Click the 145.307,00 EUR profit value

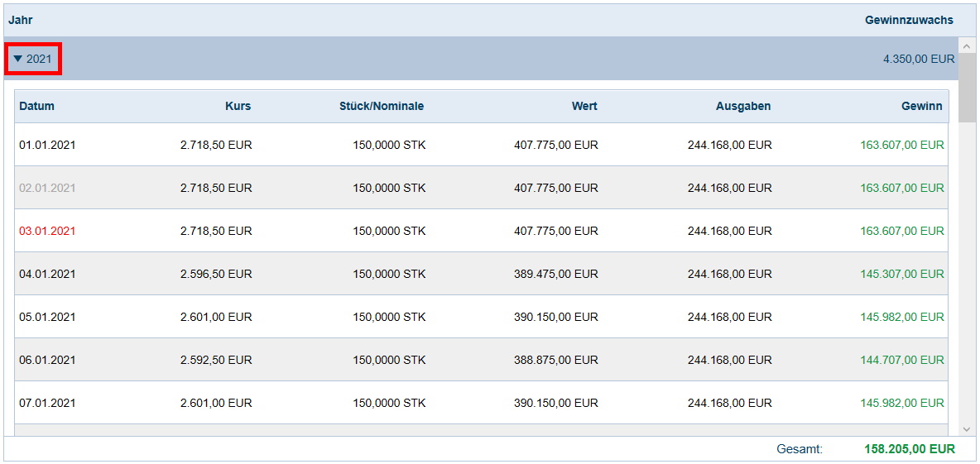[x=901, y=274]
